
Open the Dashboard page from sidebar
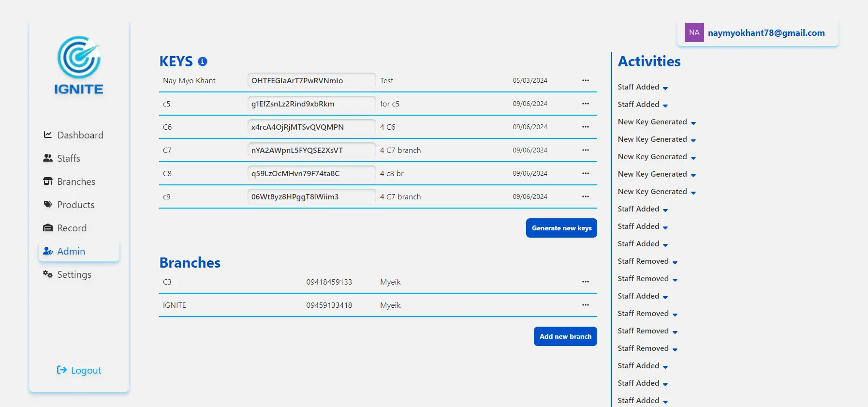coord(80,135)
